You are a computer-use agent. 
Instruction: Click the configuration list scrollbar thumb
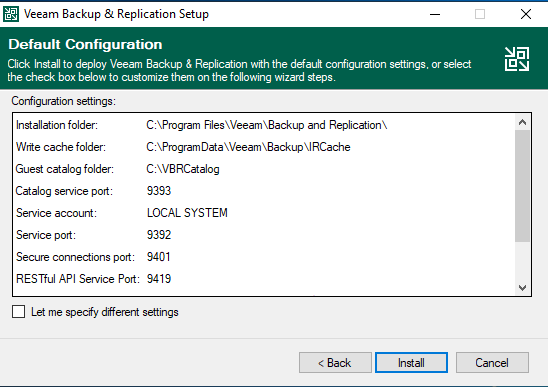point(522,186)
